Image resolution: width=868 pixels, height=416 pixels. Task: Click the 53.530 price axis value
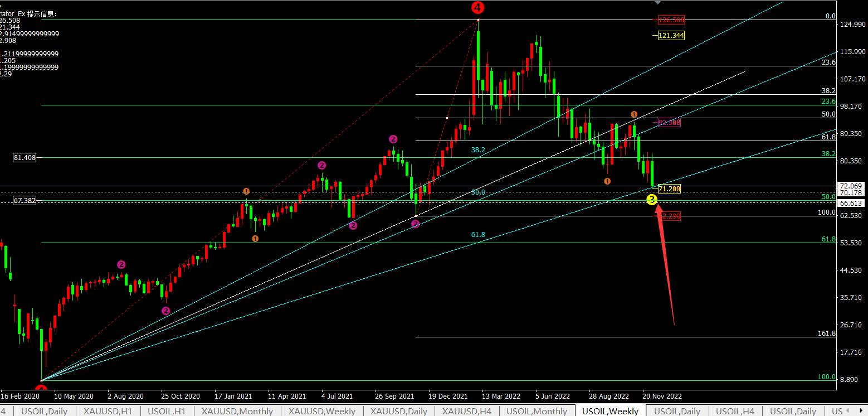pyautogui.click(x=851, y=243)
